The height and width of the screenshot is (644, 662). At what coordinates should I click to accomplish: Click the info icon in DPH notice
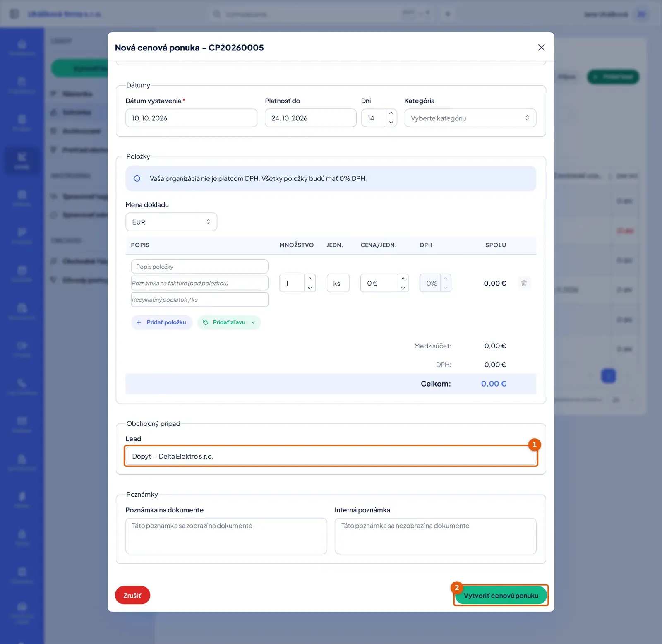137,179
